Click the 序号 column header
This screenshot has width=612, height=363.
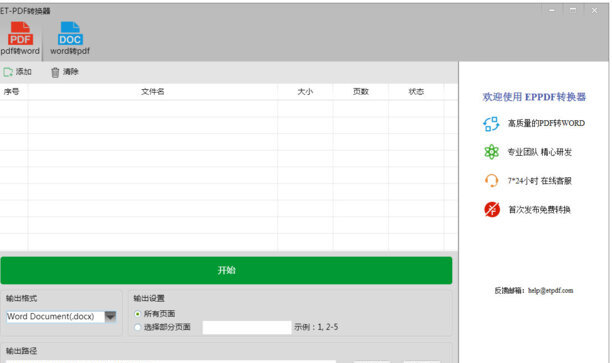pyautogui.click(x=12, y=92)
